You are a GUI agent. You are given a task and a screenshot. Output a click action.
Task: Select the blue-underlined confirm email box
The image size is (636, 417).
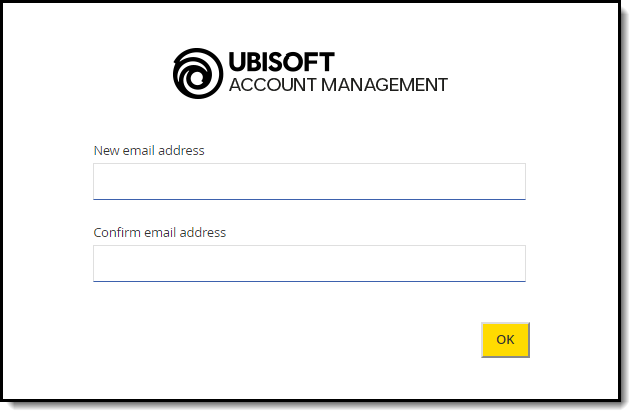coord(309,263)
